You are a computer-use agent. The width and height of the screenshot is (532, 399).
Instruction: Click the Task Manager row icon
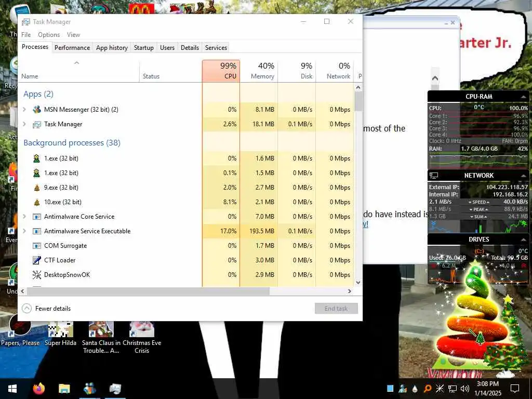point(37,124)
